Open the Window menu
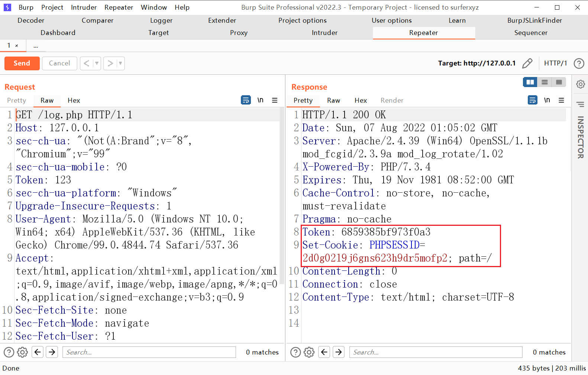Screen dimensions: 588x375 (x=154, y=7)
